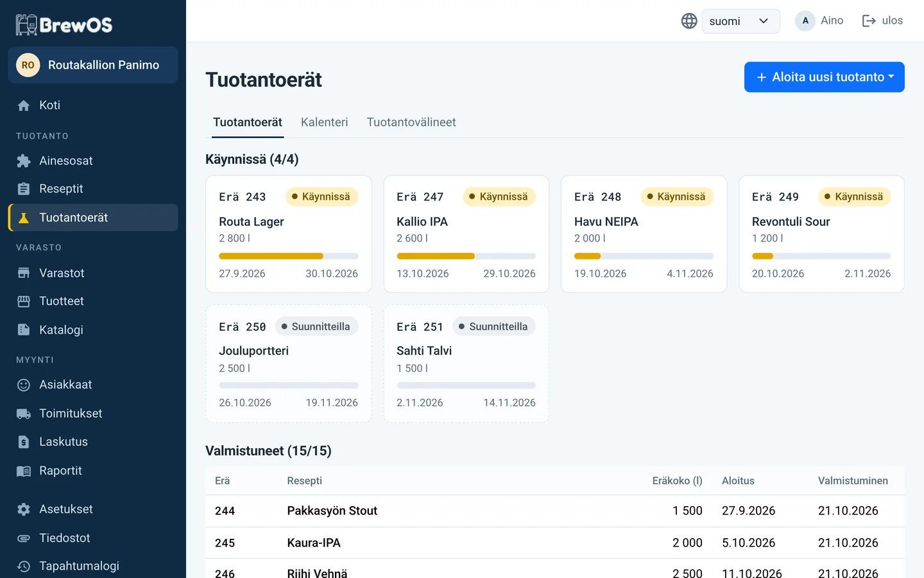Open the Varastot store icon

point(24,273)
